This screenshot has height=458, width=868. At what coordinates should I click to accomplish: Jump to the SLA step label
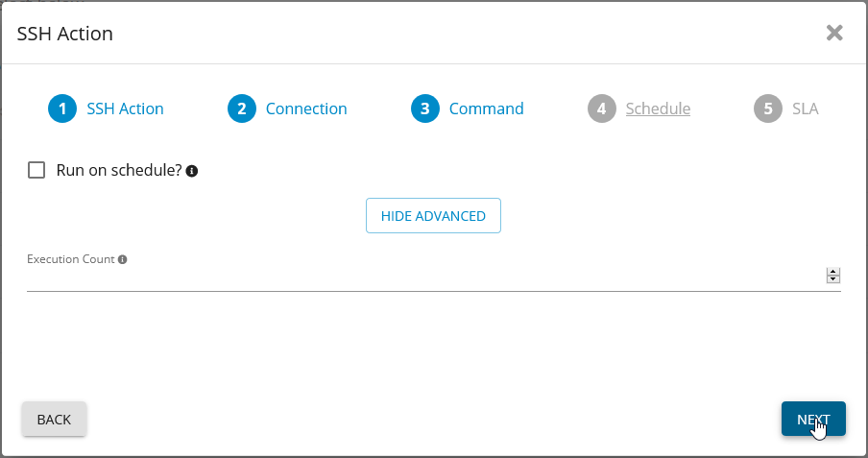tap(806, 108)
